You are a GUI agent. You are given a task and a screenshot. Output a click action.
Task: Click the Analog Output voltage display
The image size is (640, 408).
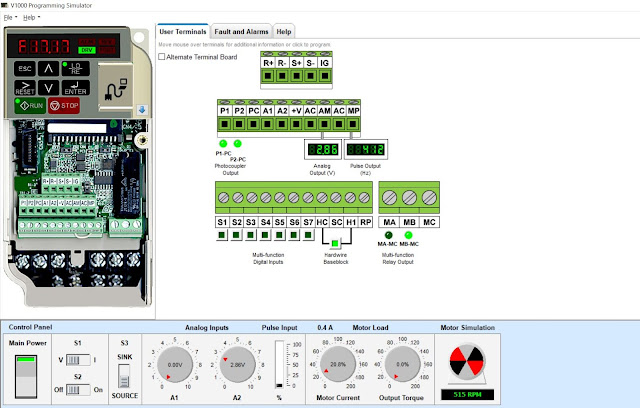tap(323, 150)
